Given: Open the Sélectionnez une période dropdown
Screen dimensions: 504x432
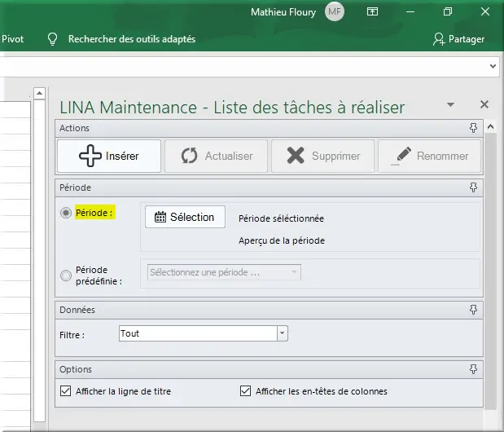Looking at the screenshot, I should click(x=224, y=272).
